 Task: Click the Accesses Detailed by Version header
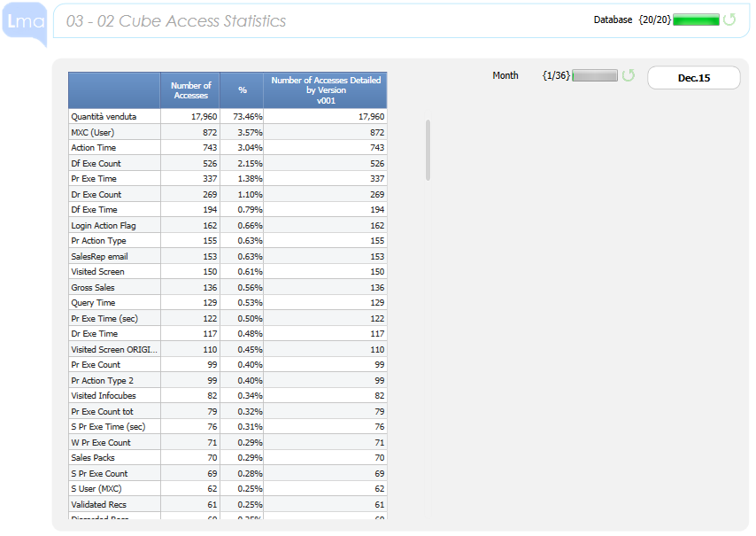pos(325,90)
